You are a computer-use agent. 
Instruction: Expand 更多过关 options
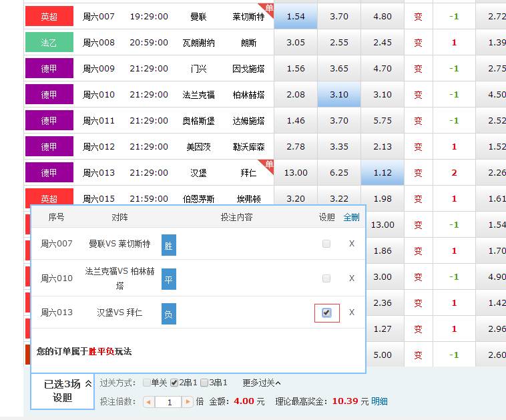[261, 383]
